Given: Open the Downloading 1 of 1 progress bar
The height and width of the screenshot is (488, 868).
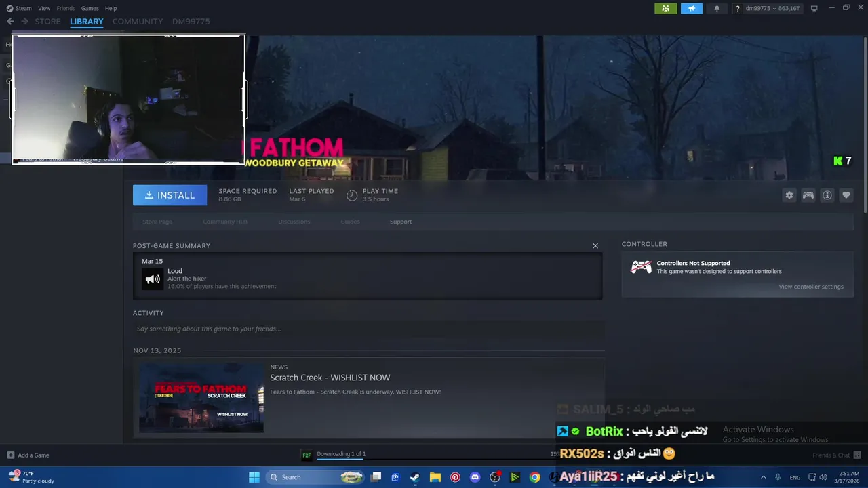Looking at the screenshot, I should [439, 458].
